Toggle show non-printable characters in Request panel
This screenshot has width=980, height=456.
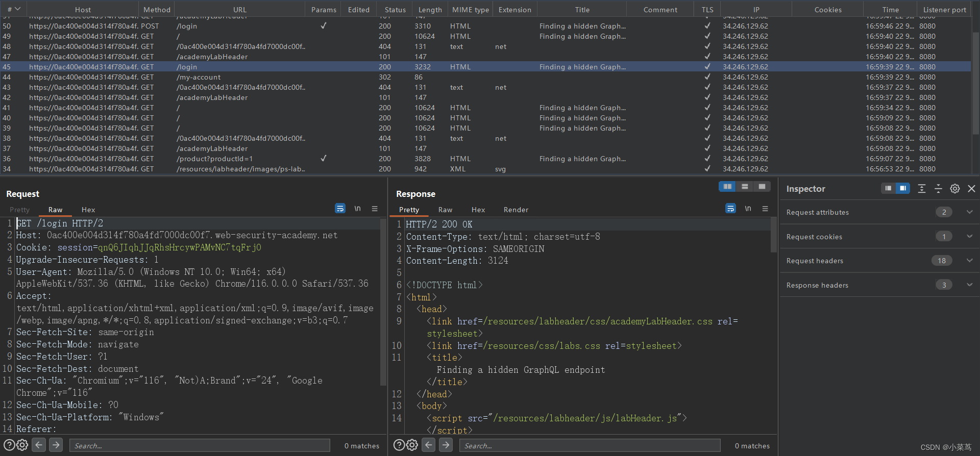point(357,209)
